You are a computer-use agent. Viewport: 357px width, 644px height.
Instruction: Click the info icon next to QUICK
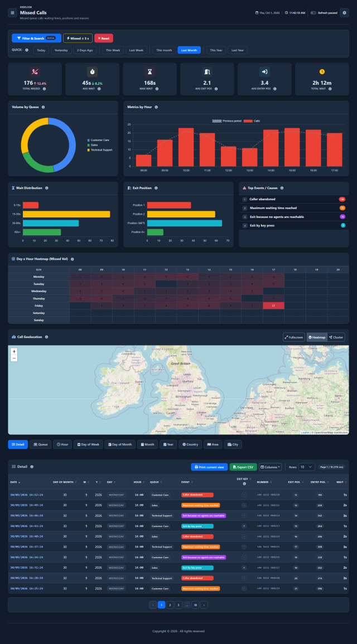pyautogui.click(x=27, y=50)
